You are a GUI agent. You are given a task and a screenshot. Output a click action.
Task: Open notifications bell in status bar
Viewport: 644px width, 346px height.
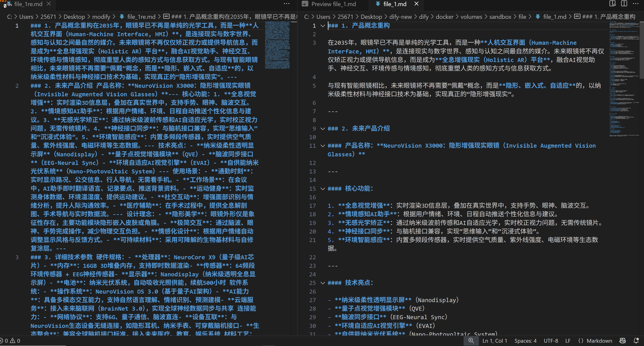click(636, 340)
